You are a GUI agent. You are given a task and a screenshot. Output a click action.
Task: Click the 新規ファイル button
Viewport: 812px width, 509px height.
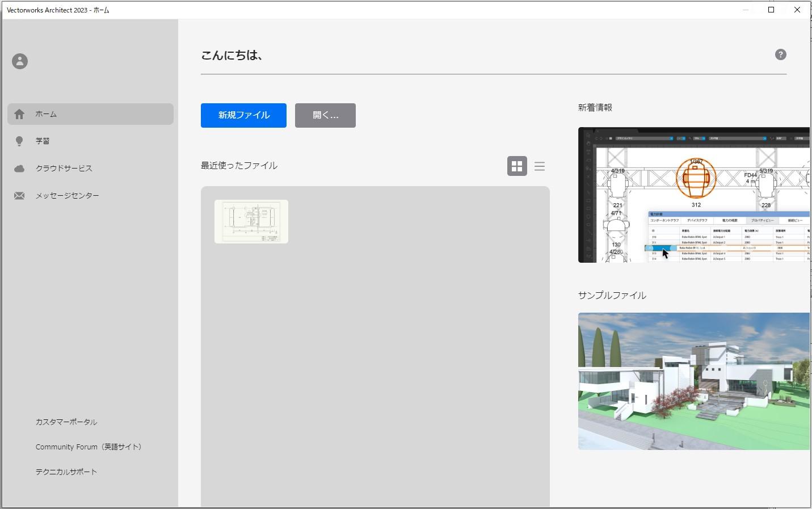[x=243, y=115]
